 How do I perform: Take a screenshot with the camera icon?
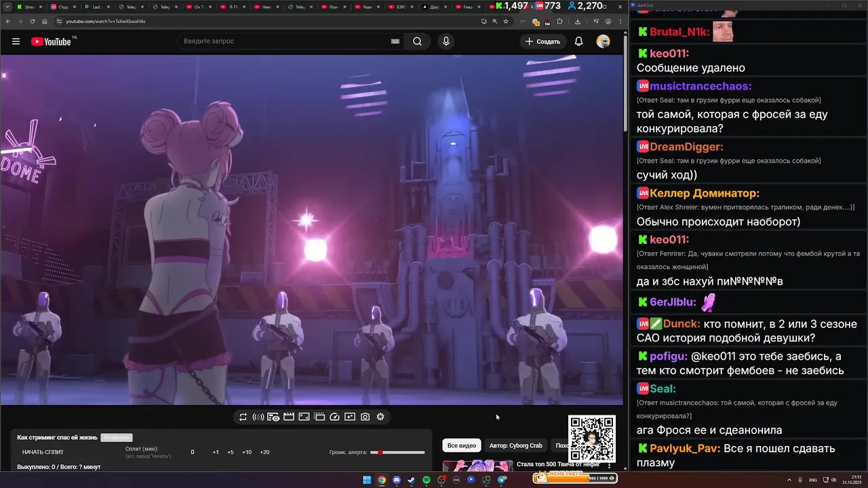(x=365, y=417)
